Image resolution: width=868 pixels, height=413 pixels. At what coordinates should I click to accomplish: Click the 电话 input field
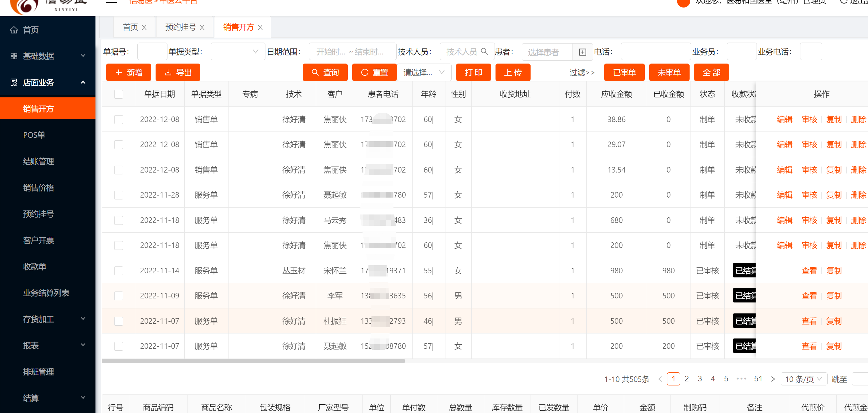(655, 52)
